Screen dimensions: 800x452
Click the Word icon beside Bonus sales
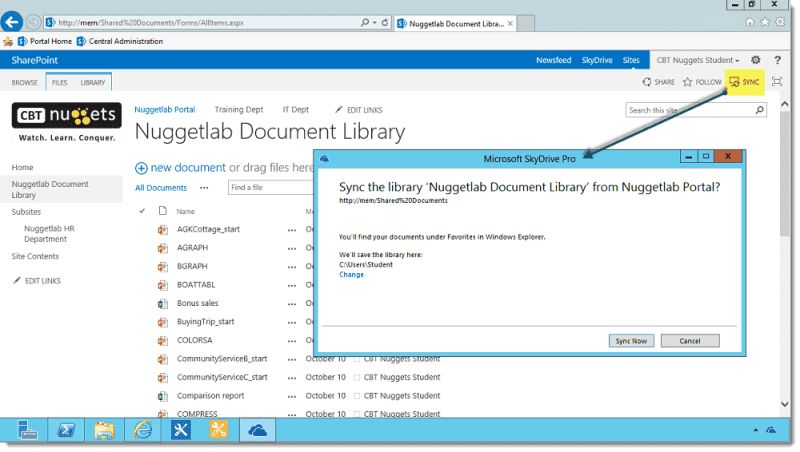point(163,304)
